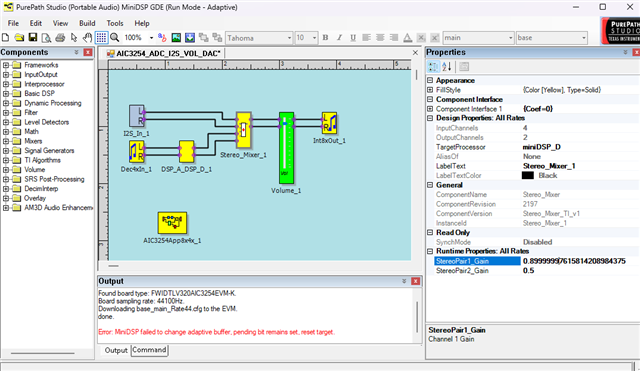Click the Categorized view icon in Properties
The image size is (640, 371).
pos(433,67)
